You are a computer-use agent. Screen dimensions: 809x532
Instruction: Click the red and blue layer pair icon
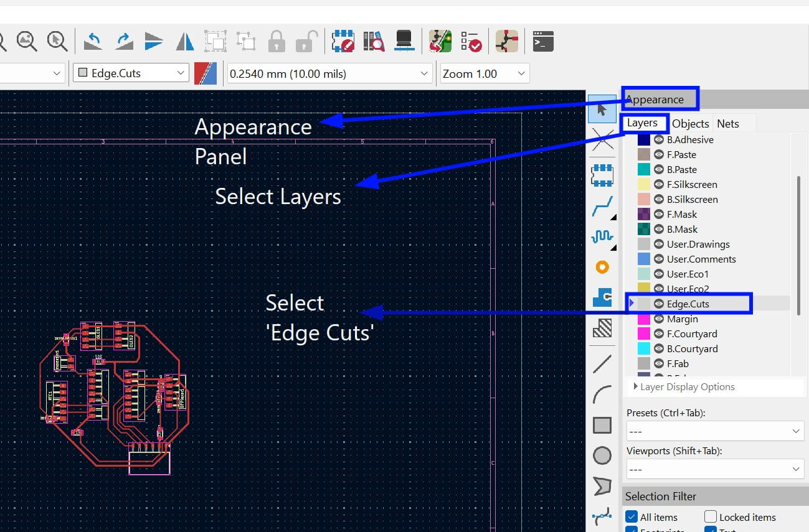(x=206, y=73)
